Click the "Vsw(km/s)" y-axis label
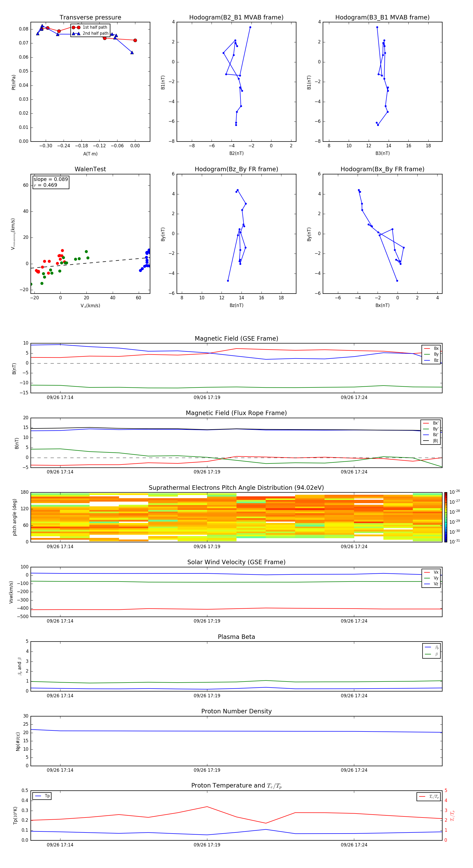 click(11, 592)
